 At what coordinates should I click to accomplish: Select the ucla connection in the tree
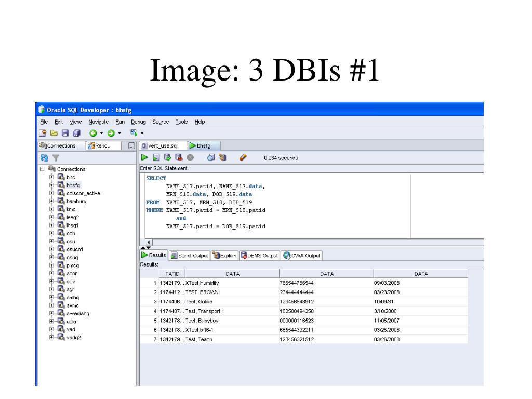(71, 322)
